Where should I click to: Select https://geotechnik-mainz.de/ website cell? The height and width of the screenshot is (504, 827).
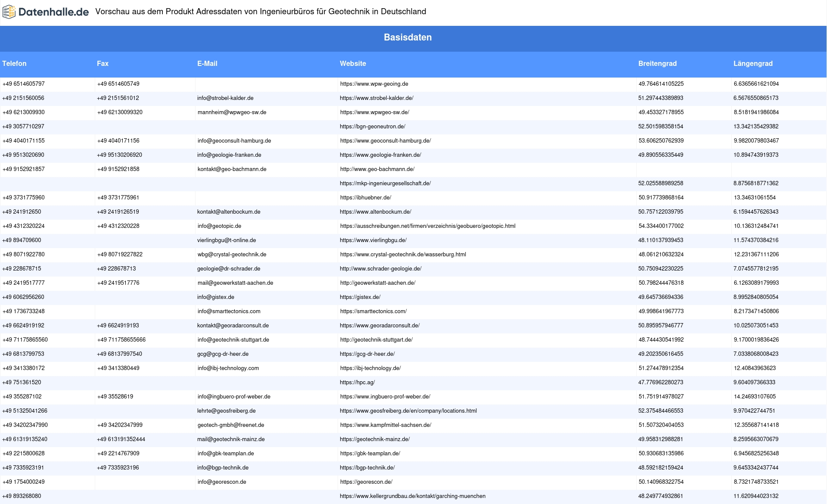(375, 439)
